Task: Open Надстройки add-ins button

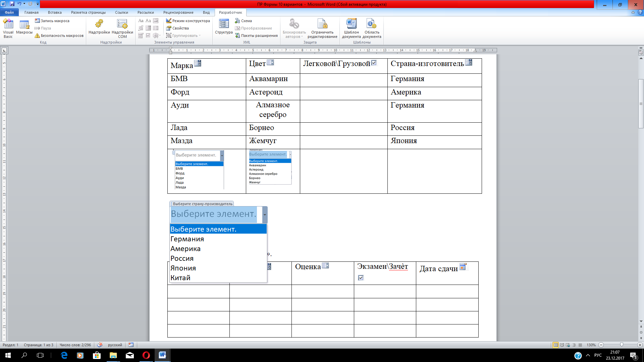Action: point(99,27)
